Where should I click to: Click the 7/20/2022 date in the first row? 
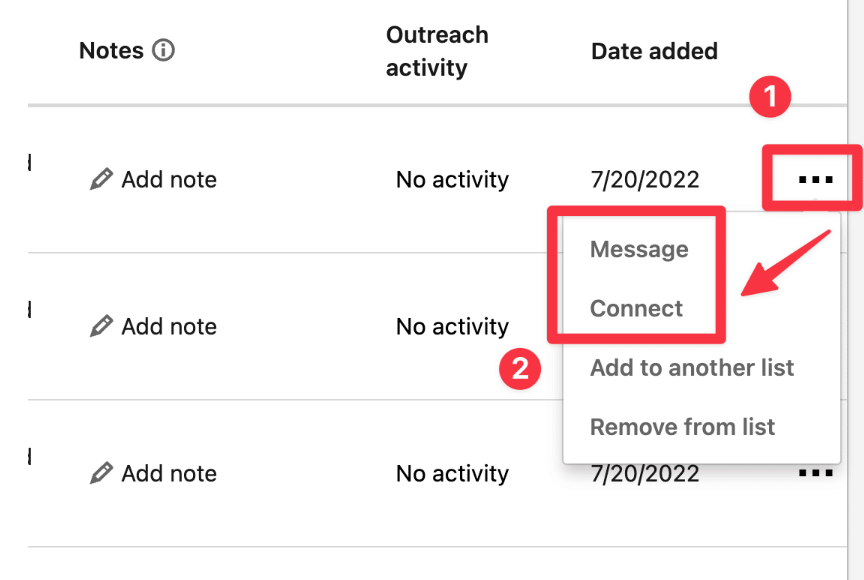(x=645, y=180)
